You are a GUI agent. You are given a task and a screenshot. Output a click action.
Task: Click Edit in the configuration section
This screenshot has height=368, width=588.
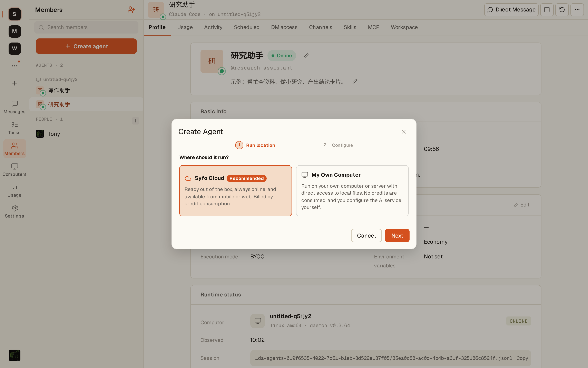522,205
